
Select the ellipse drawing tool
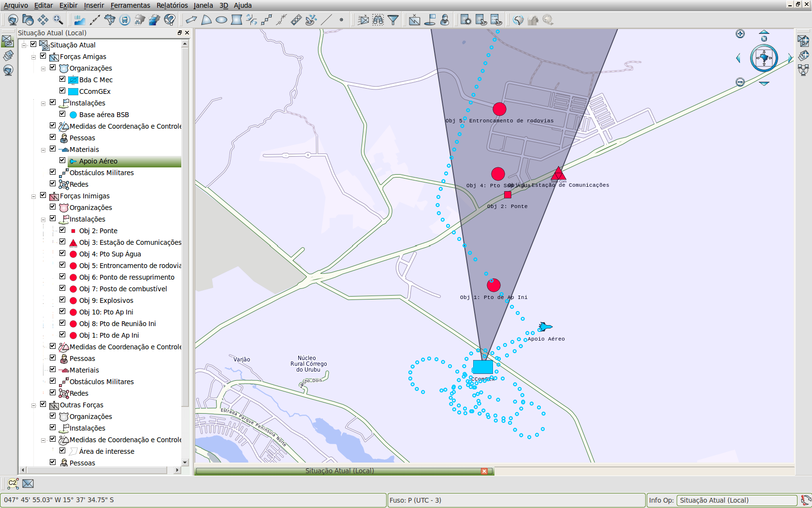pos(221,20)
